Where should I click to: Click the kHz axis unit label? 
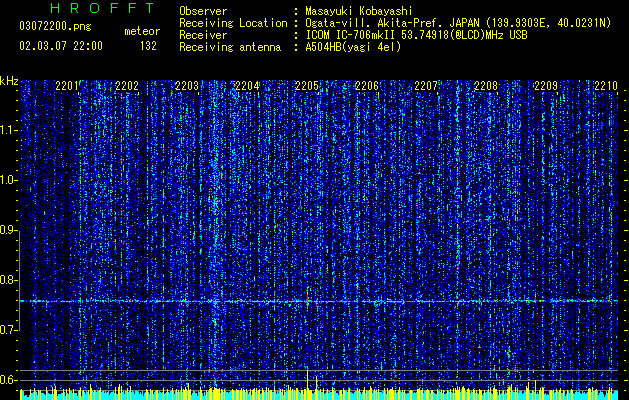point(9,81)
